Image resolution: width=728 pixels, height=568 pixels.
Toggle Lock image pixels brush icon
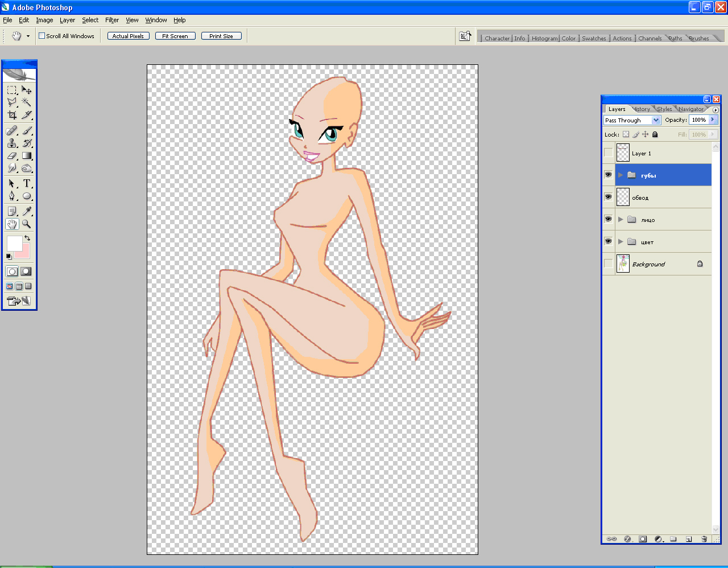[x=636, y=134]
